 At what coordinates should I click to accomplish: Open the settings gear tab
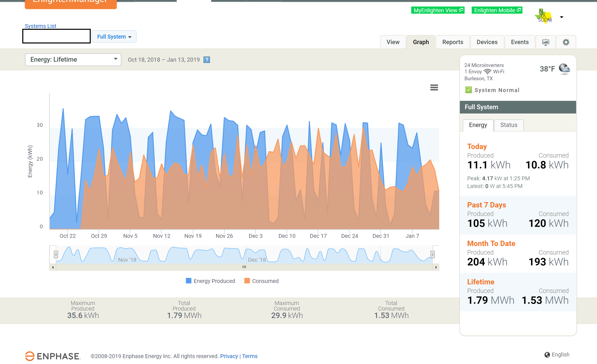coord(565,42)
